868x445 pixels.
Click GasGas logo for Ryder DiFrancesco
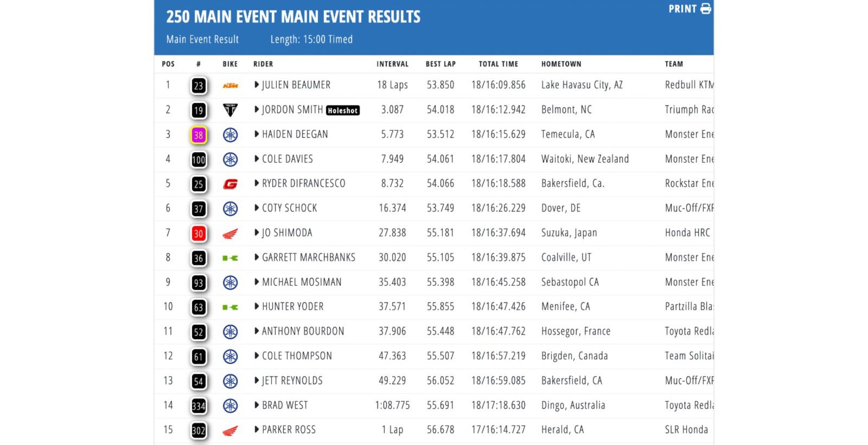(230, 184)
